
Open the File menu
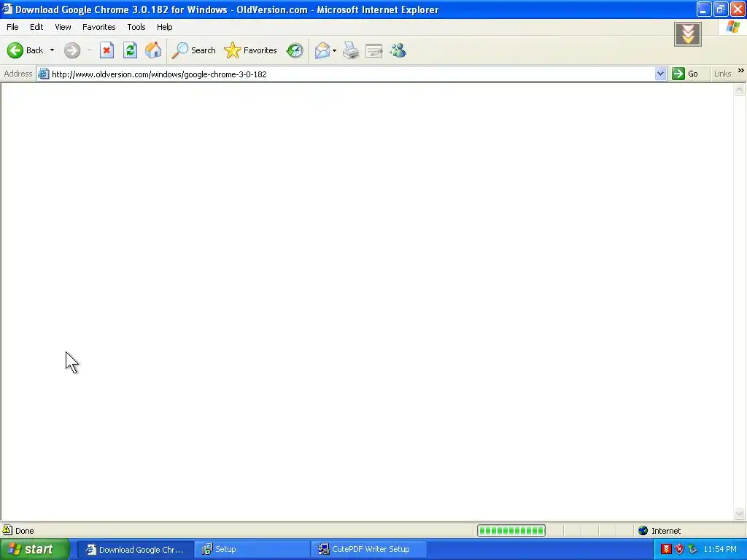(12, 27)
